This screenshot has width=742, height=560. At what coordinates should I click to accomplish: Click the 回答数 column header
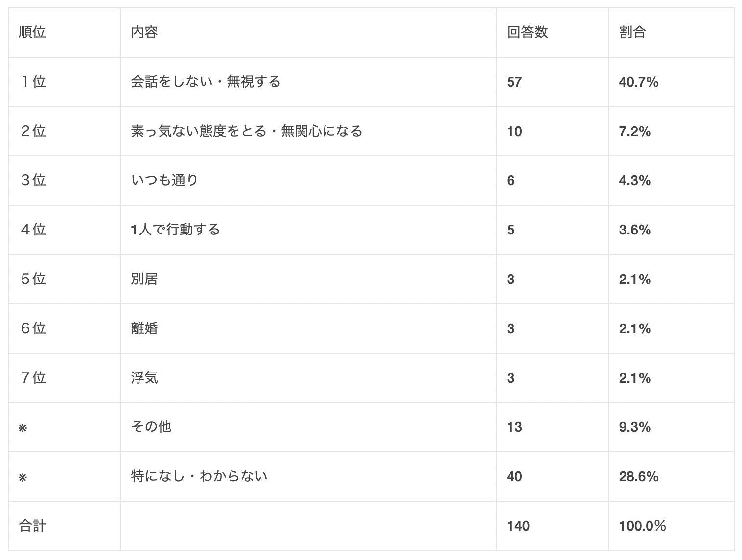point(527,32)
